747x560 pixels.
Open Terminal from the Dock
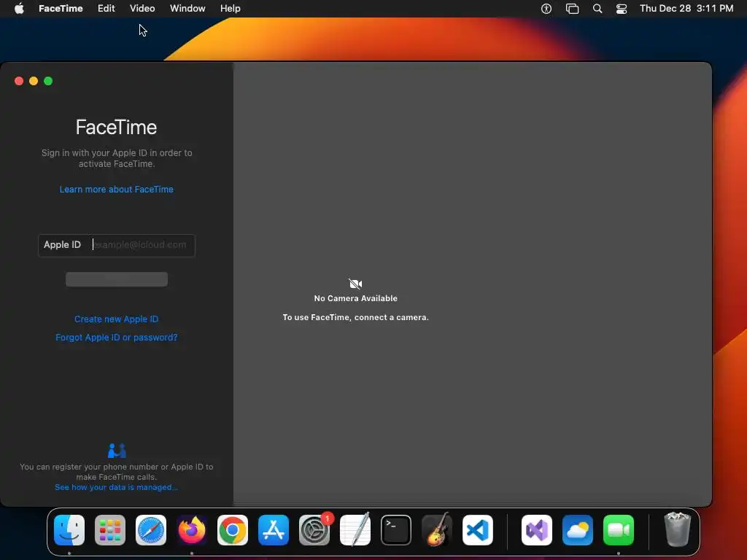[396, 530]
